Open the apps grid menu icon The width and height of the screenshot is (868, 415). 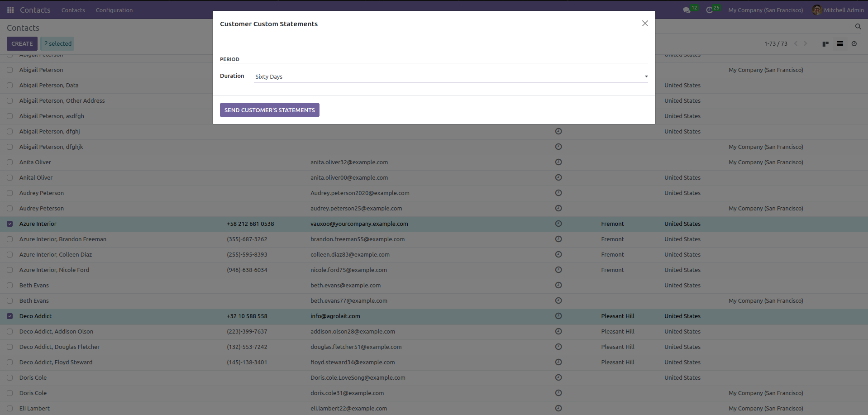coord(10,10)
